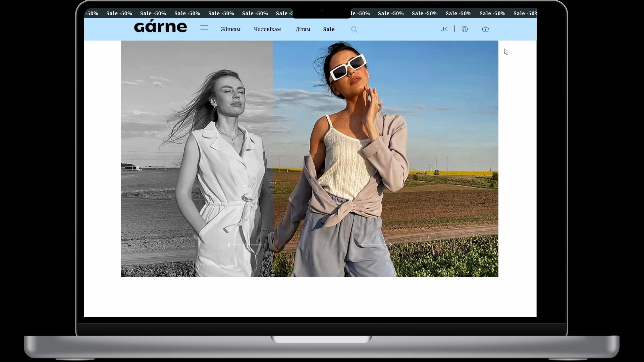Open the hamburger menu icon
This screenshot has height=362, width=644.
click(204, 29)
